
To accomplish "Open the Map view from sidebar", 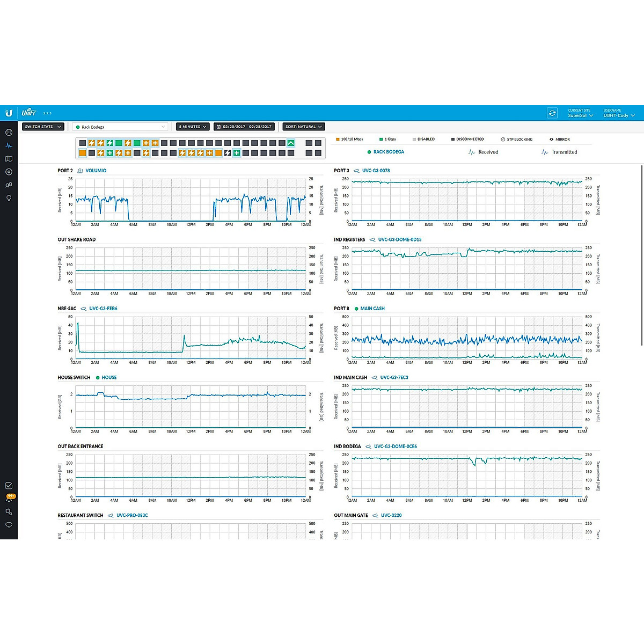I will pos(9,159).
